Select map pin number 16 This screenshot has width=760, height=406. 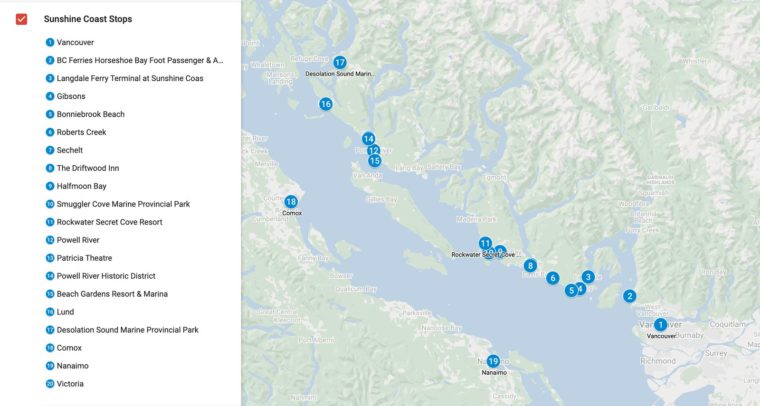click(x=325, y=104)
